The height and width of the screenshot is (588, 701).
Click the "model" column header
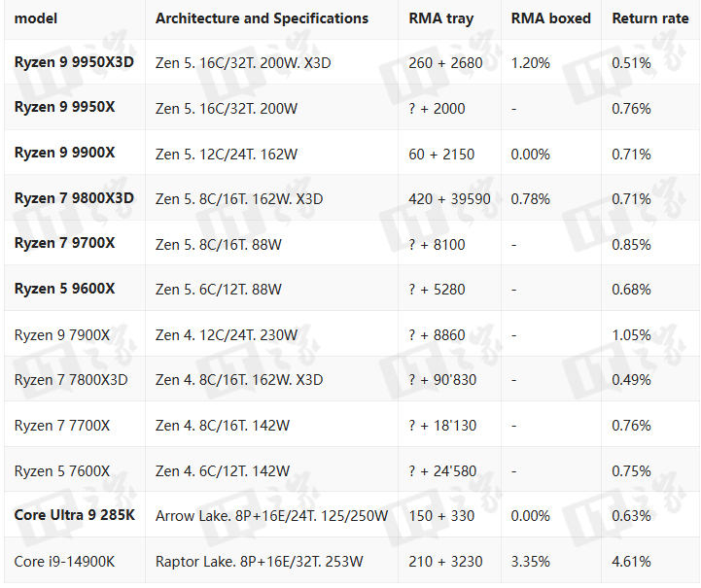click(34, 18)
